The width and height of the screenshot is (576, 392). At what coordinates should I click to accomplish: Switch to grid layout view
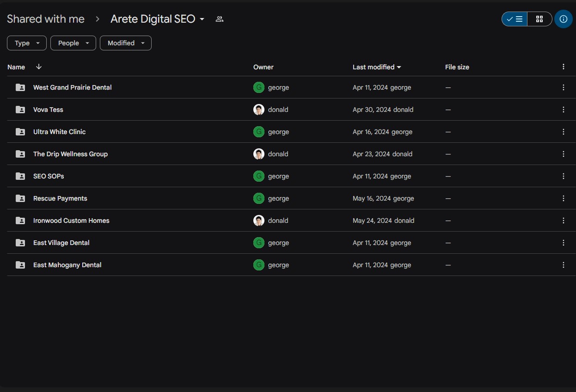539,19
